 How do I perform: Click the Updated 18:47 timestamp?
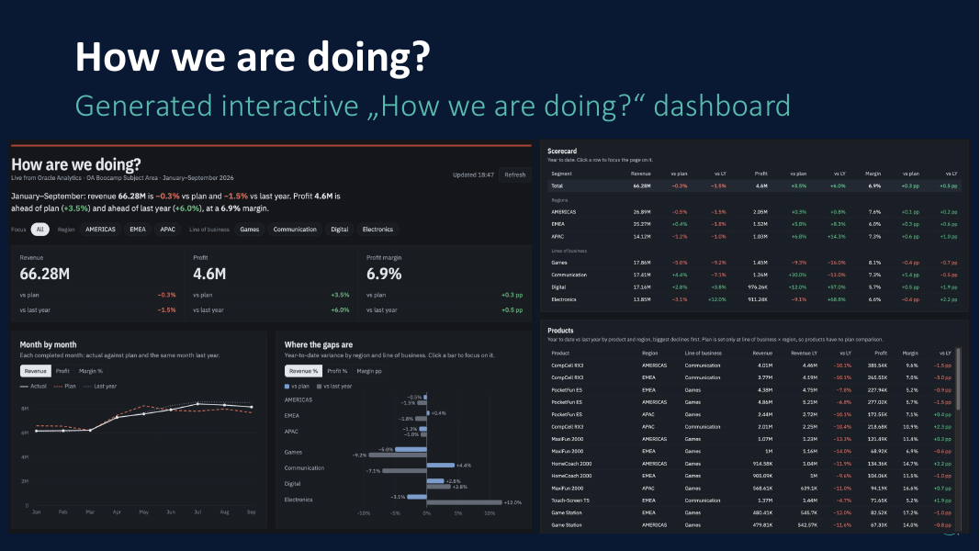click(473, 174)
